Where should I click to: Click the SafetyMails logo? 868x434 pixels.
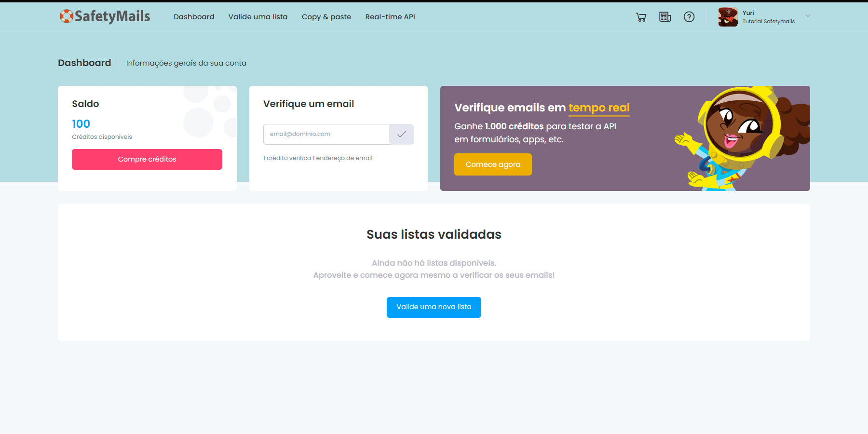(x=105, y=16)
